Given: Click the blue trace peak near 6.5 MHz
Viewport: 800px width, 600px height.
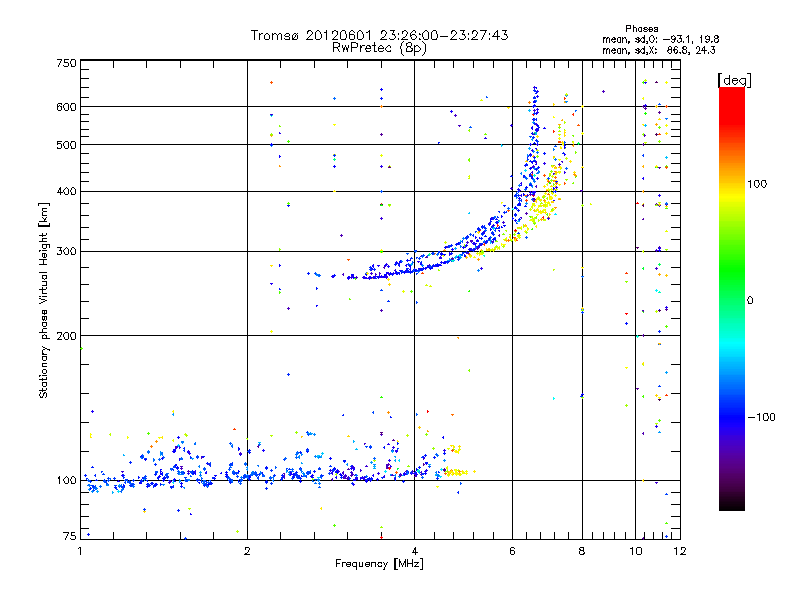Looking at the screenshot, I should tap(535, 92).
